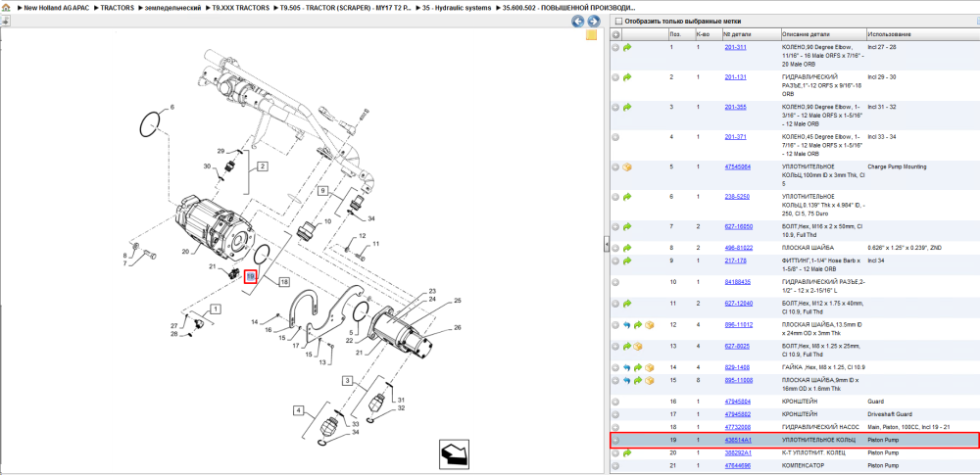Click the download/export icon under breadcrumb

tap(5, 21)
